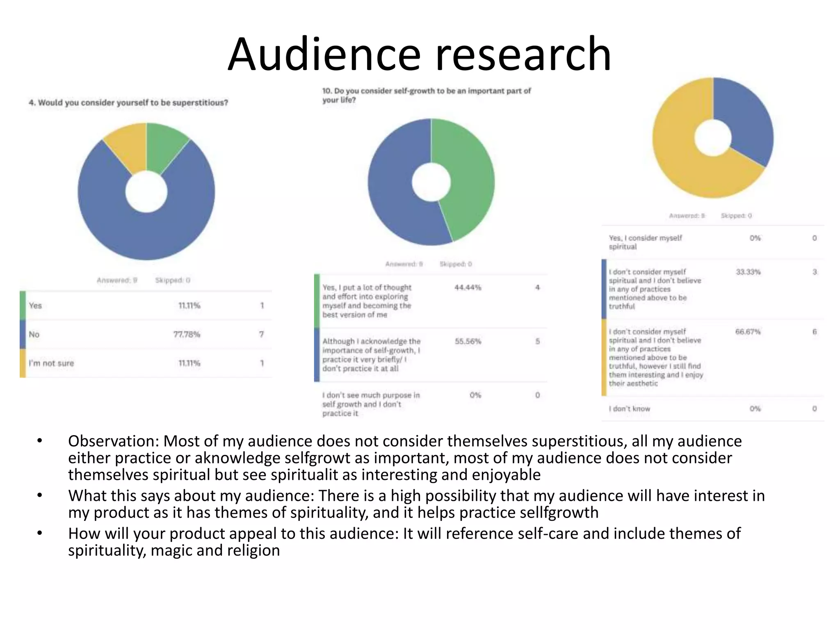Click 'I'm not sure' row label
840x630 pixels.
point(51,363)
